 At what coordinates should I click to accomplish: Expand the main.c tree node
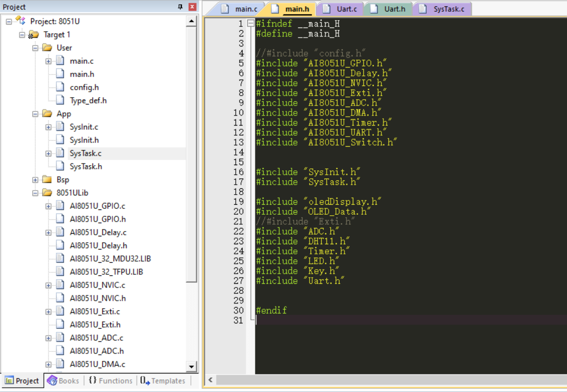(x=49, y=61)
